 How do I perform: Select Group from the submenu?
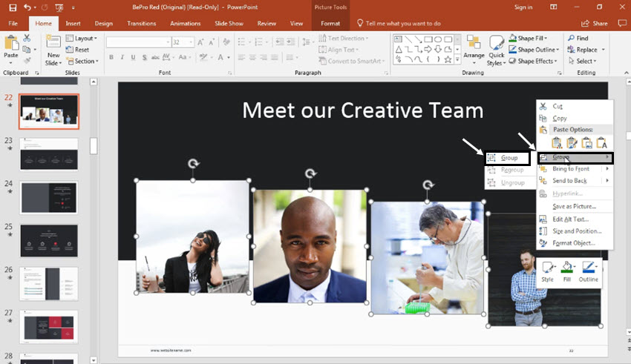509,158
